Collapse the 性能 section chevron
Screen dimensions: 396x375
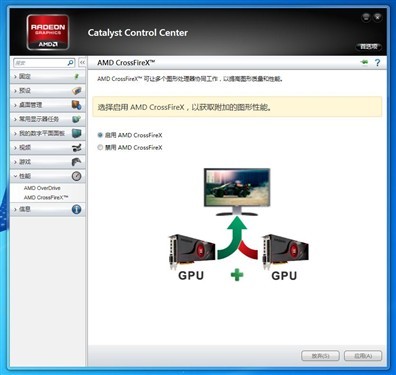click(15, 176)
